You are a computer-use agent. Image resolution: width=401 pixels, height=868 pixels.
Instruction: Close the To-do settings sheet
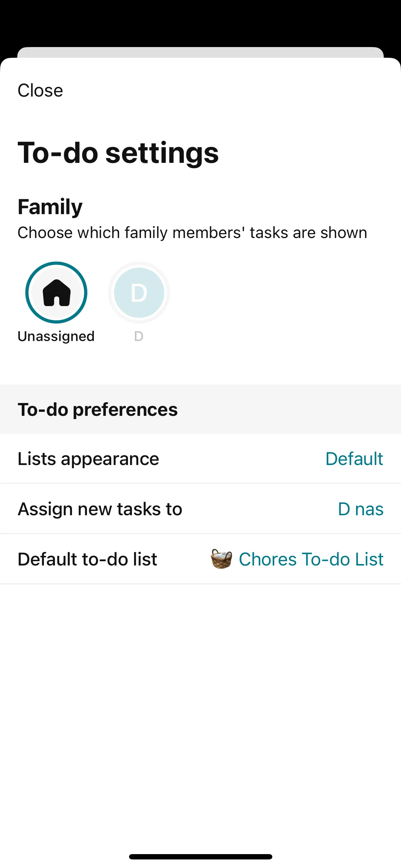point(40,91)
